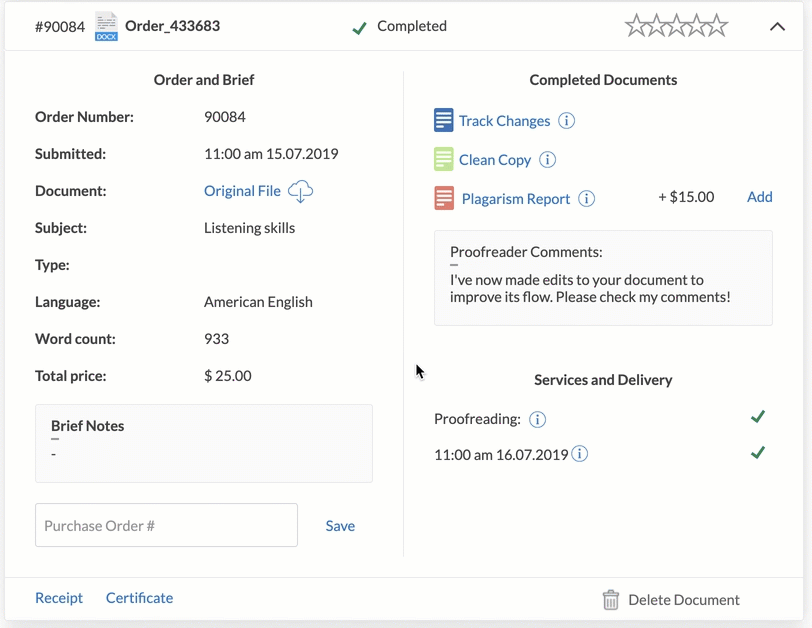Save the purchase order number
The width and height of the screenshot is (812, 628).
(x=340, y=525)
